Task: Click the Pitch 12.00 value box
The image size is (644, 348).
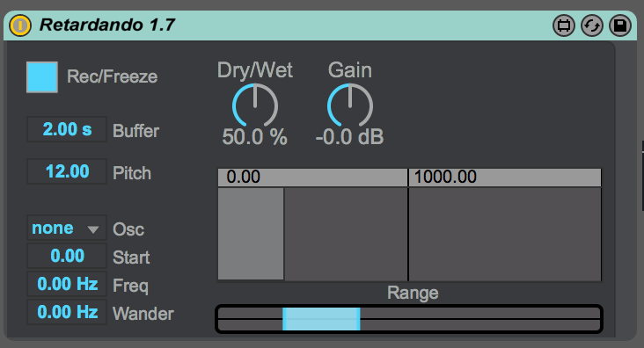Action: 67,171
